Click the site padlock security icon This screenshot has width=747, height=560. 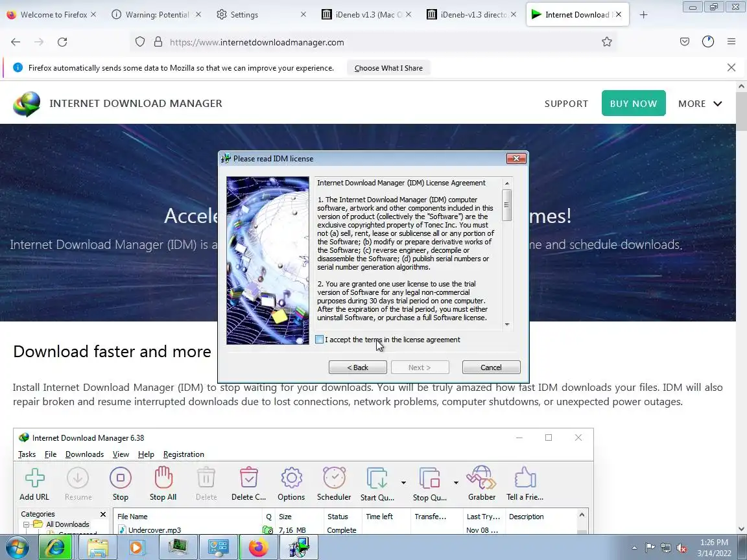tap(158, 42)
